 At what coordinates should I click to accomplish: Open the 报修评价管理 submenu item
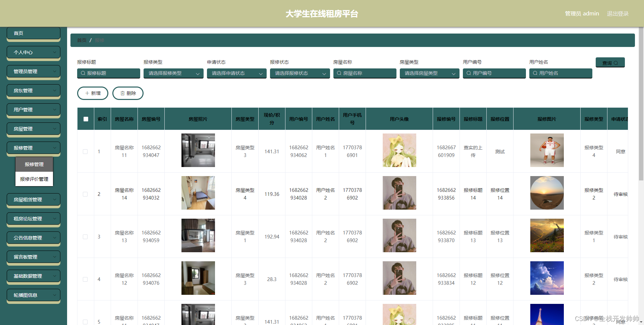pyautogui.click(x=34, y=179)
